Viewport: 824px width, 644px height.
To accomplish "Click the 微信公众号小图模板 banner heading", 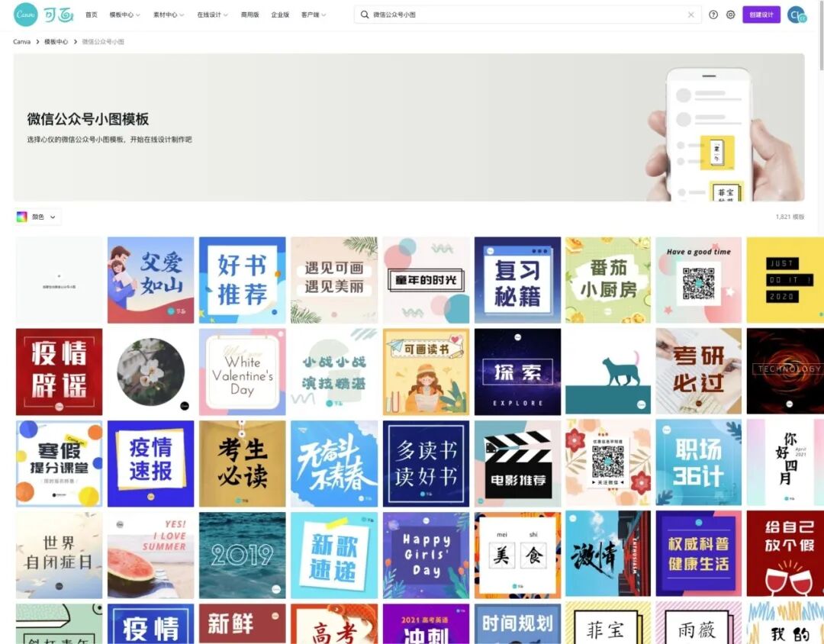I will coord(88,119).
